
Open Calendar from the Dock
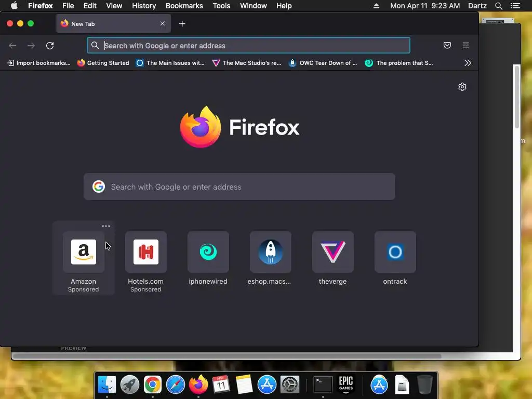coord(221,384)
